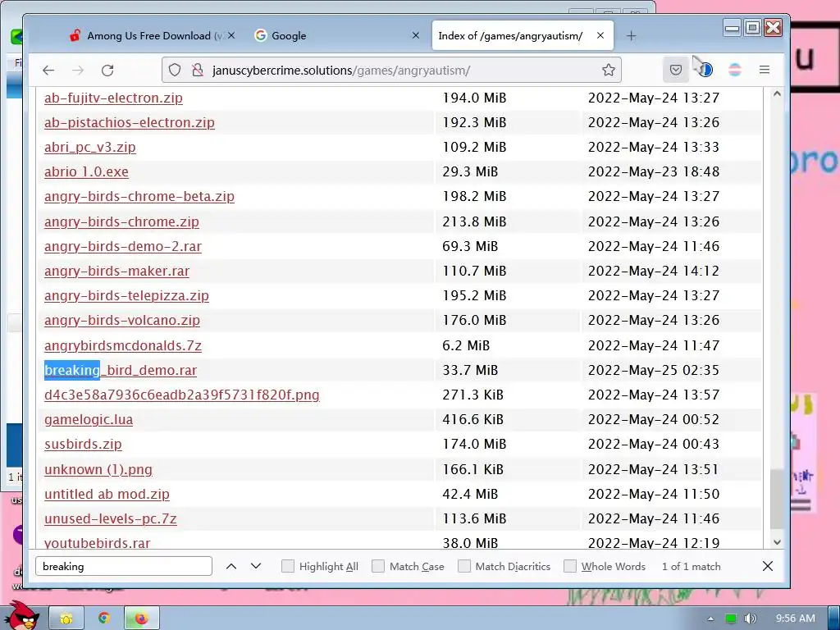This screenshot has width=840, height=630.
Task: Jump to previous find match
Action: pos(231,566)
